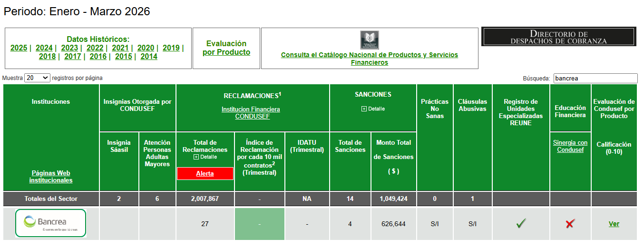
Task: Open Evaluación por Producto link
Action: [x=226, y=48]
